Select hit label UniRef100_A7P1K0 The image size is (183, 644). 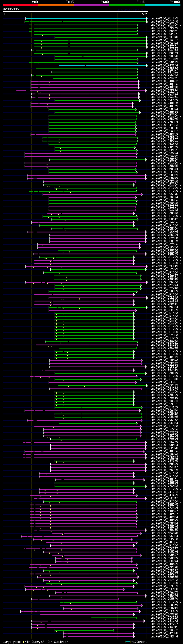coord(164,28)
